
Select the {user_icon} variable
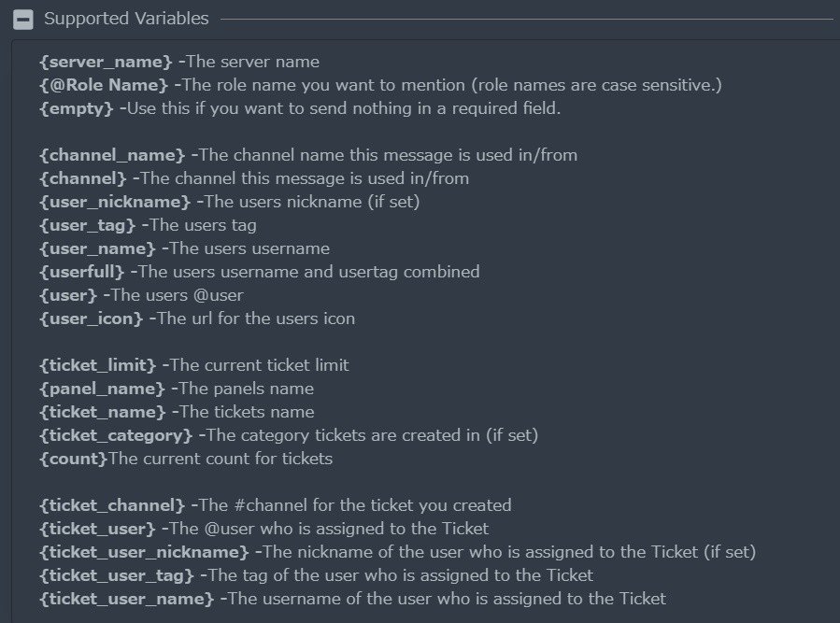pos(92,319)
